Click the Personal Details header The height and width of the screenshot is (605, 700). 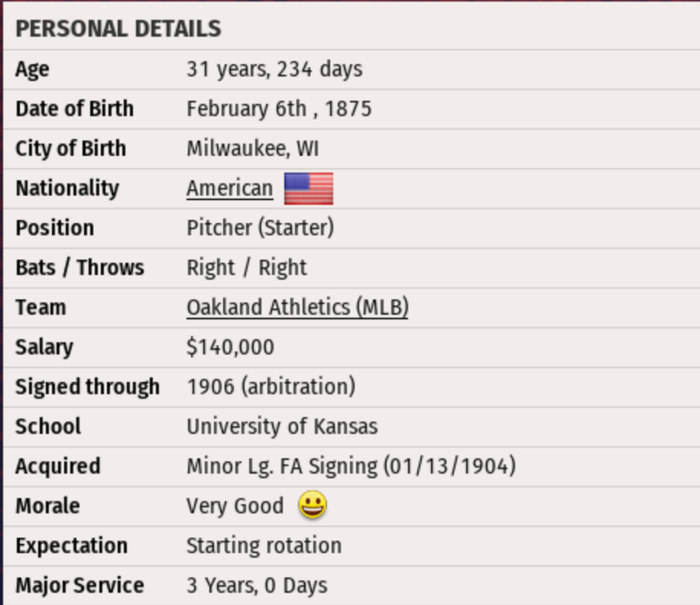[x=118, y=29]
